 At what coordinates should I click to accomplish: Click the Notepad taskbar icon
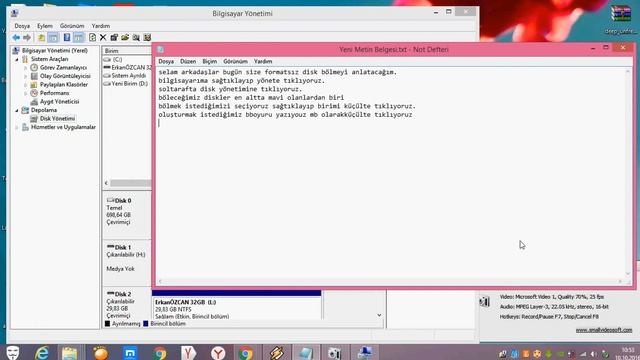point(305,353)
